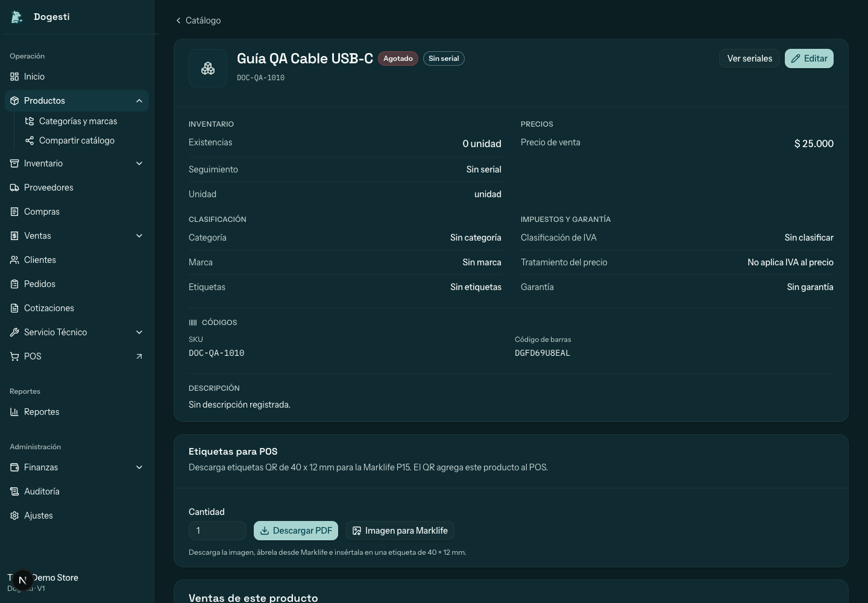Click the Ver seriales button
This screenshot has height=603, width=868.
[749, 58]
